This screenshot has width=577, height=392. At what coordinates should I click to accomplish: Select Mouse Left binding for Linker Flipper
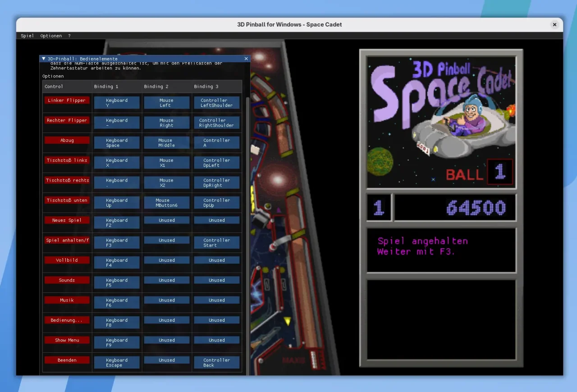pos(166,103)
